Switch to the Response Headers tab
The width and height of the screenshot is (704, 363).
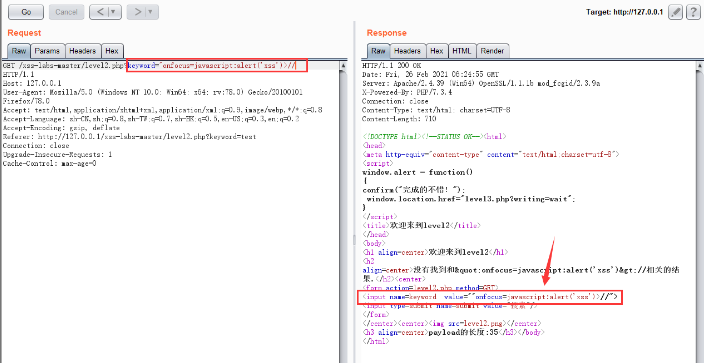click(407, 51)
